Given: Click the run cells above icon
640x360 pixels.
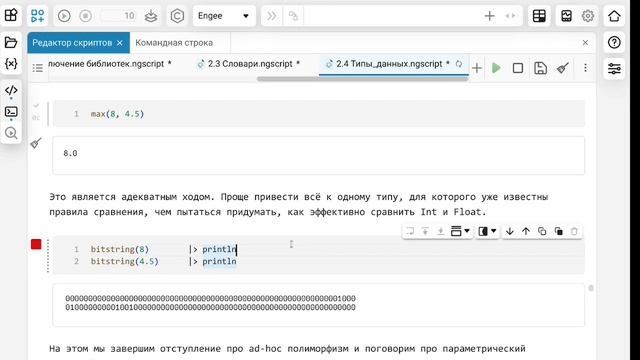Looking at the screenshot, I should (x=425, y=231).
